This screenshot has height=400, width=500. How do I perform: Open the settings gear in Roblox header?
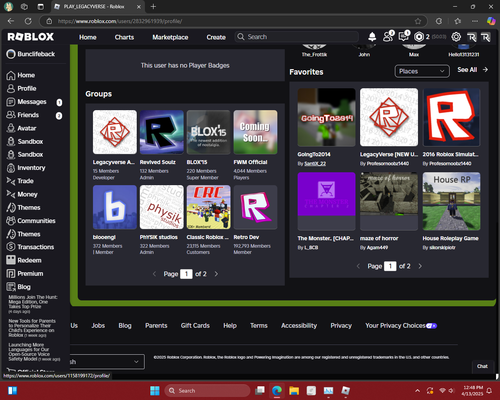click(x=456, y=37)
